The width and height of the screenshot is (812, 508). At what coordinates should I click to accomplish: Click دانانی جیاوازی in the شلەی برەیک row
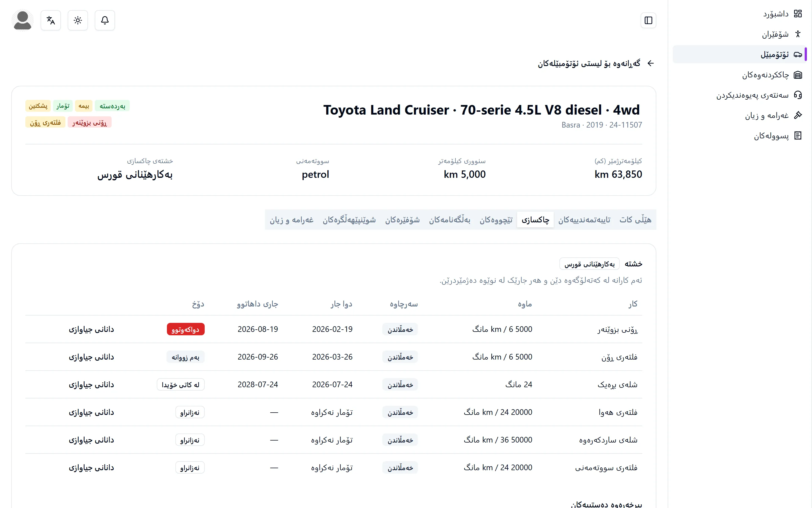(91, 385)
